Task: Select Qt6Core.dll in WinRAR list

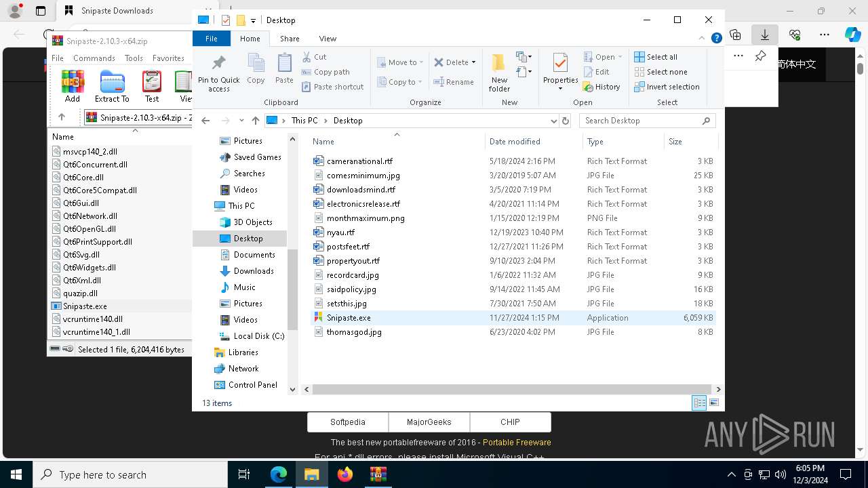Action: (x=83, y=178)
